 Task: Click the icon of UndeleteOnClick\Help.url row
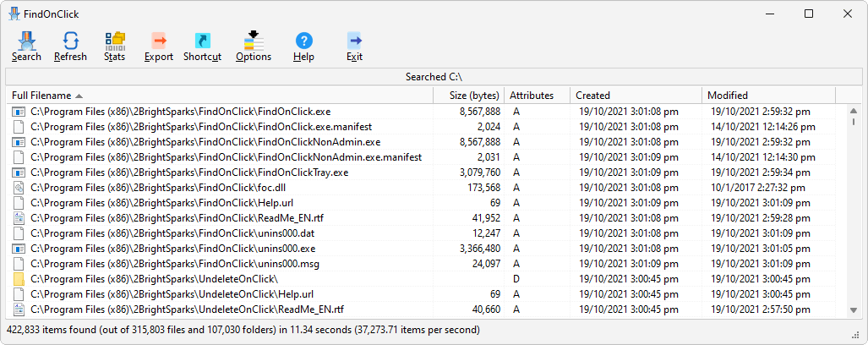coord(19,294)
